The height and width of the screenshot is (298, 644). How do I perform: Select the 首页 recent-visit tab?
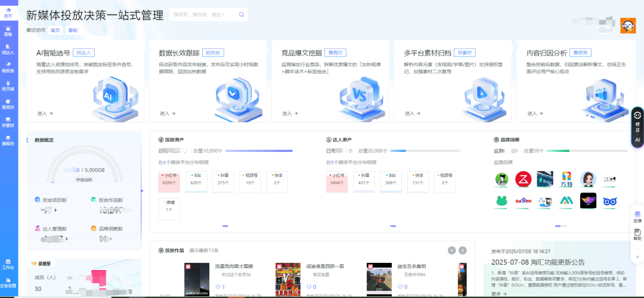[x=55, y=30]
